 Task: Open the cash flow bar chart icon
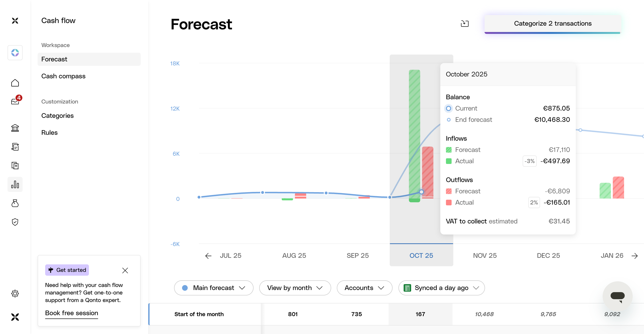(x=15, y=184)
